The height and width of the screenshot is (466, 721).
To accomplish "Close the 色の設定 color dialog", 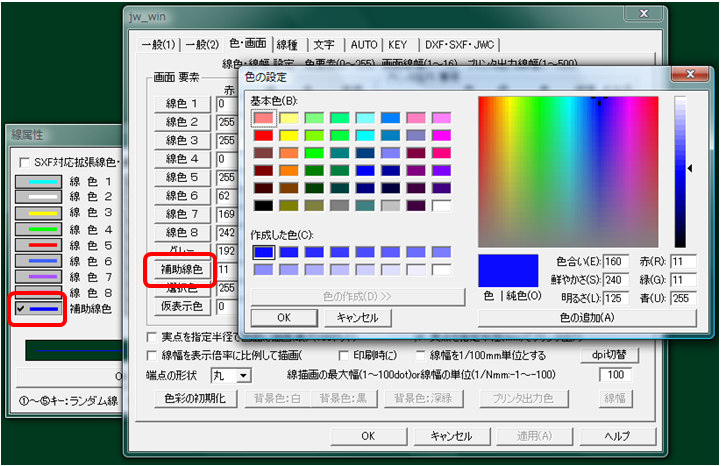I will (x=690, y=74).
